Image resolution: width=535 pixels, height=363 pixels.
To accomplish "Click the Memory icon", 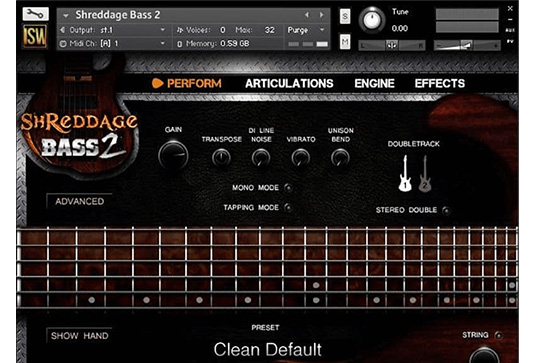I will click(180, 44).
